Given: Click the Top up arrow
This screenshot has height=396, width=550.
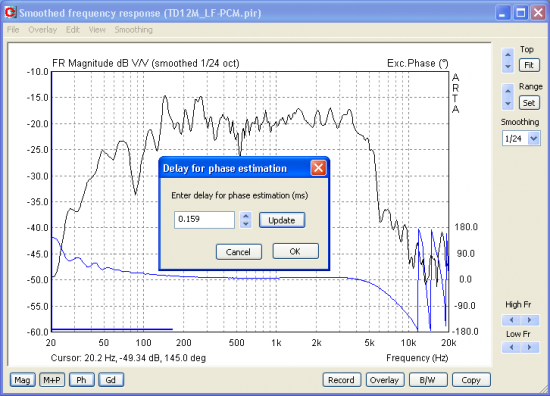Looking at the screenshot, I should pyautogui.click(x=508, y=55).
